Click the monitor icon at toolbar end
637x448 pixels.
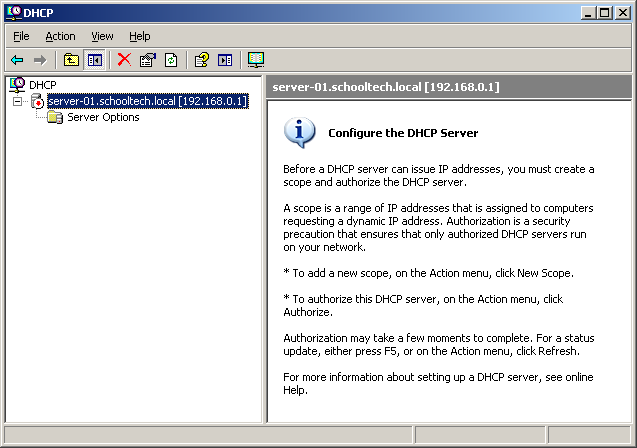click(x=256, y=60)
